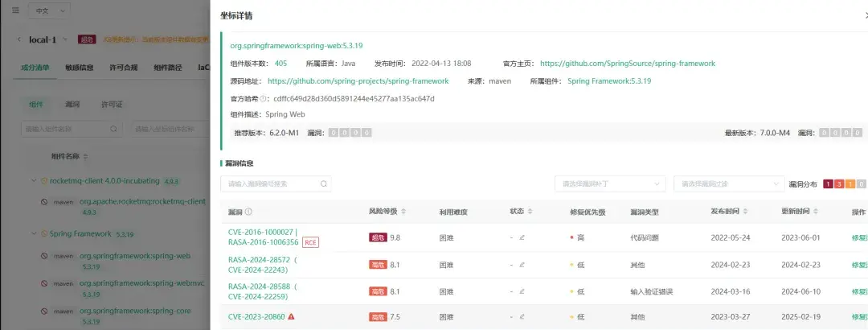868x330 pixels.
Task: Click recommended version 6.2.0-M1 text
Action: coord(284,133)
